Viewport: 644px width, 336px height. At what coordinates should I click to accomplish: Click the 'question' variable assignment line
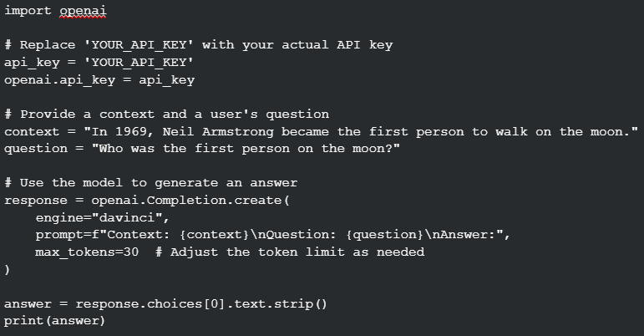point(202,149)
